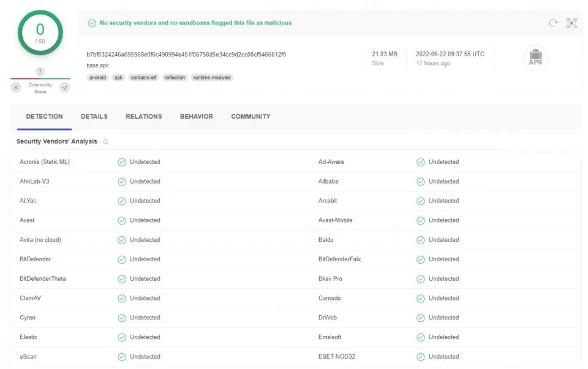Click the Elastic undetected check icon
Image resolution: width=588 pixels, height=369 pixels.
[x=122, y=338]
